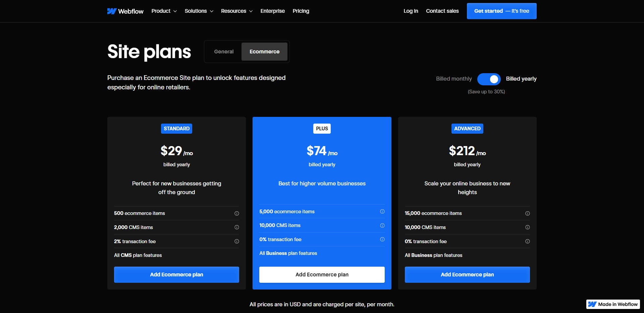Open info icon for 15,000 ecommerce items
644x313 pixels.
528,214
